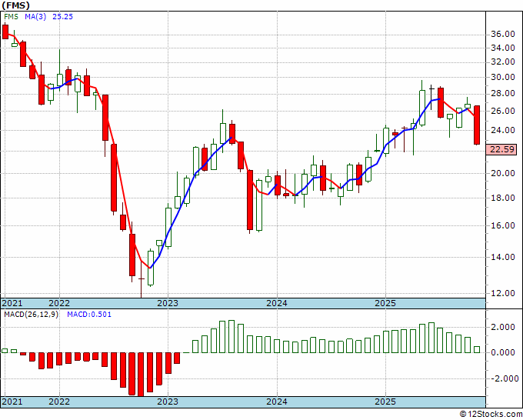This screenshot has height=420, width=523.
Task: Click 2025 on the price chart time axis
Action: (x=385, y=303)
